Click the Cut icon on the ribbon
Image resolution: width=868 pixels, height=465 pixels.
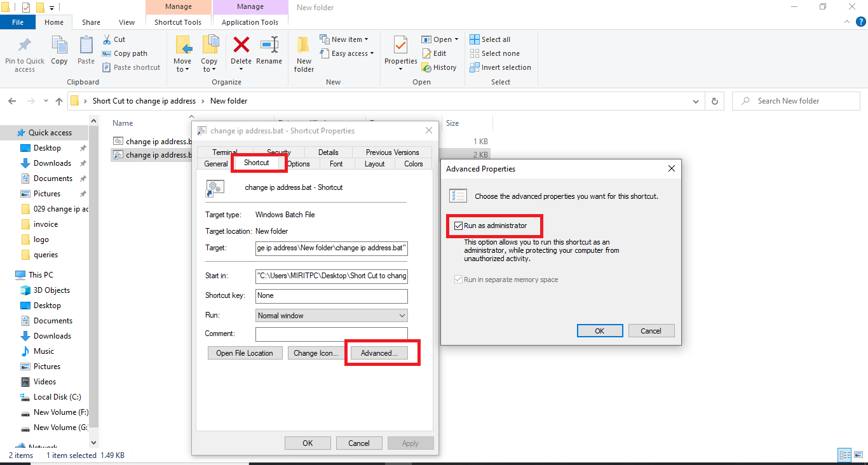116,39
